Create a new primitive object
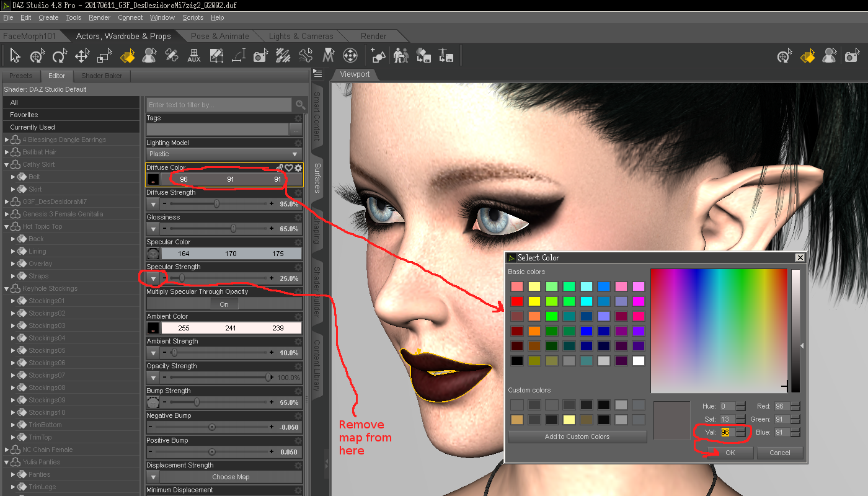This screenshot has height=496, width=868. click(379, 56)
